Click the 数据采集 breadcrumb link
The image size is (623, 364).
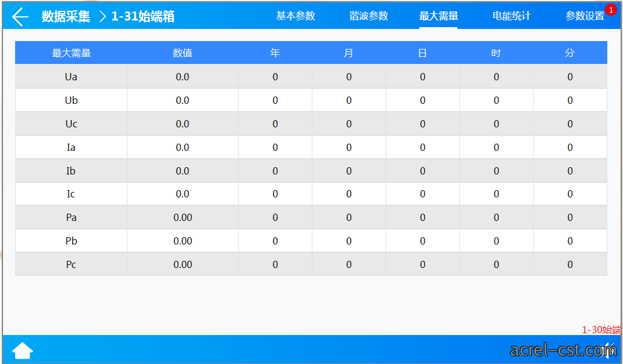pos(66,16)
